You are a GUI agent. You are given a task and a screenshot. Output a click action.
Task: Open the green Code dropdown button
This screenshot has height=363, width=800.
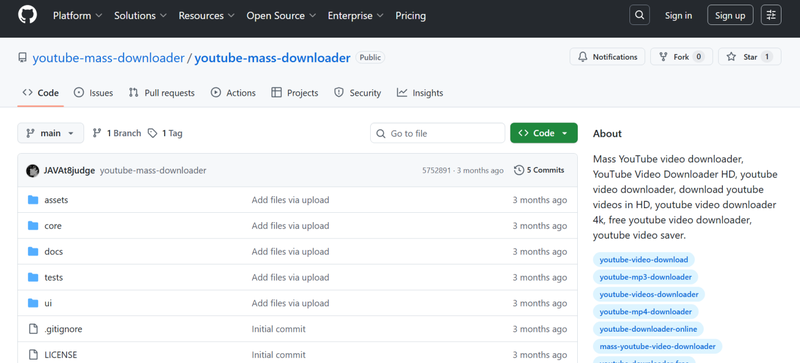point(544,133)
